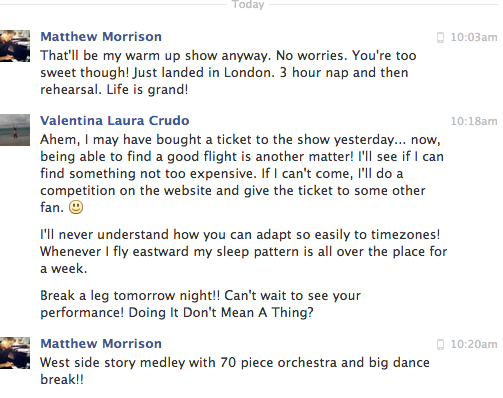Click mobile phone icon beside 10:20am
Screen dimensions: 503x398
coord(440,344)
